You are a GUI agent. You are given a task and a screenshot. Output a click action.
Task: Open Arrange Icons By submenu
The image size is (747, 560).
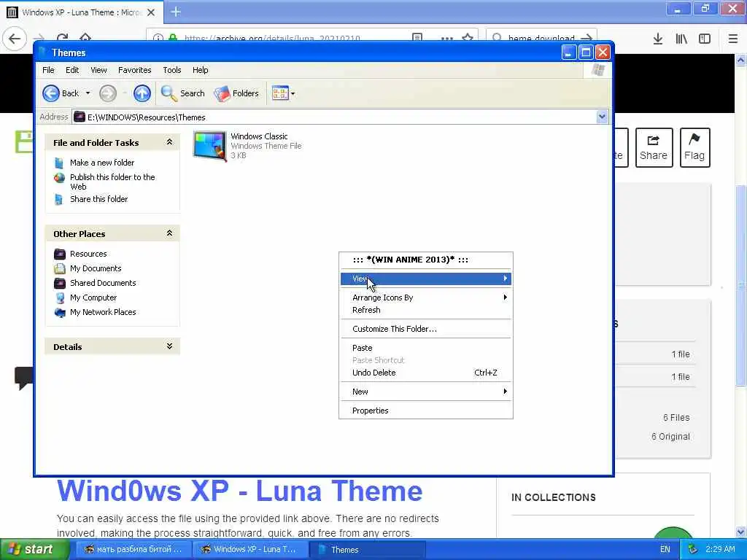[x=426, y=297]
